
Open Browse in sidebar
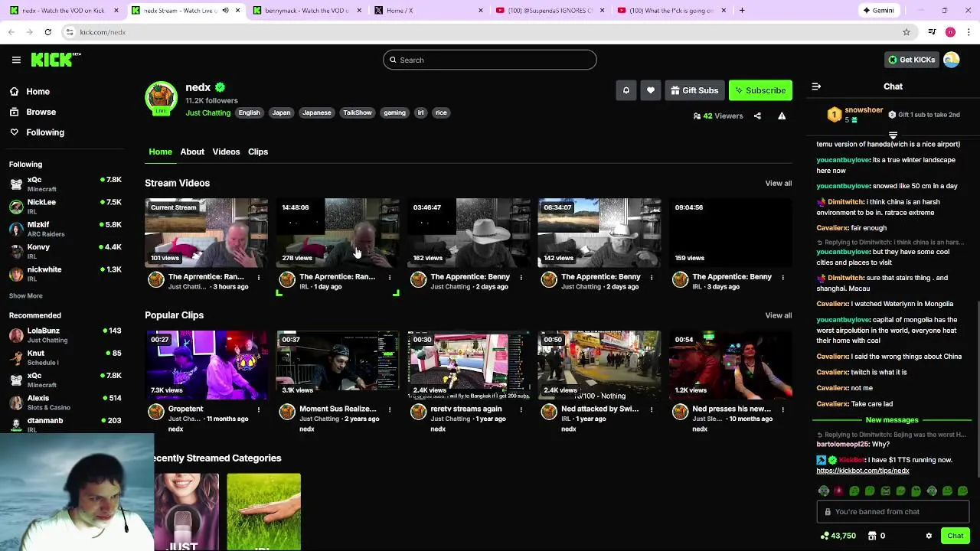41,112
